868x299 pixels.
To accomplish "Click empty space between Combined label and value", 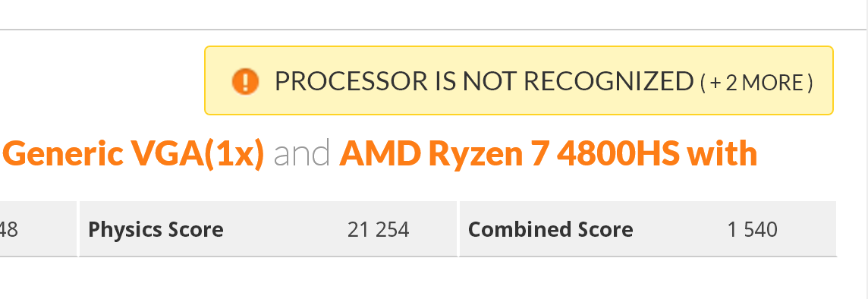I will pyautogui.click(x=680, y=229).
